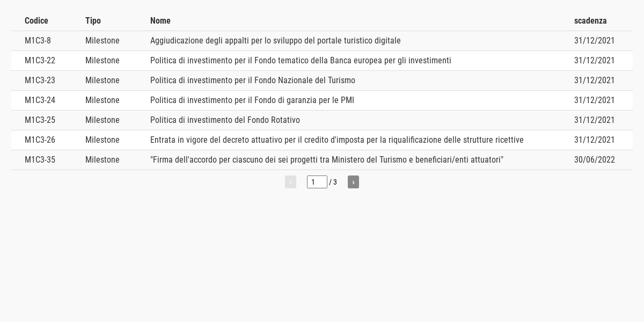644x322 pixels.
Task: Sort by Codice column header
Action: coord(36,21)
